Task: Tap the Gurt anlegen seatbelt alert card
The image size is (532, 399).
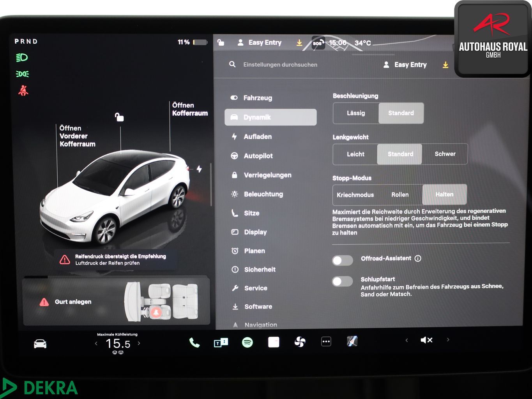Action: [x=116, y=302]
